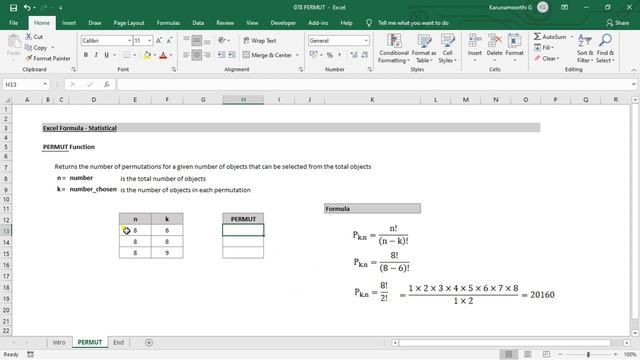This screenshot has height=360, width=640.
Task: Click the column K header
Action: point(372,100)
